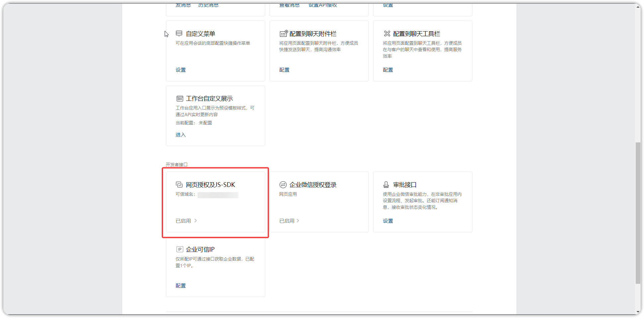Click the scrollbar down arrow
This screenshot has height=318, width=644.
click(x=638, y=312)
